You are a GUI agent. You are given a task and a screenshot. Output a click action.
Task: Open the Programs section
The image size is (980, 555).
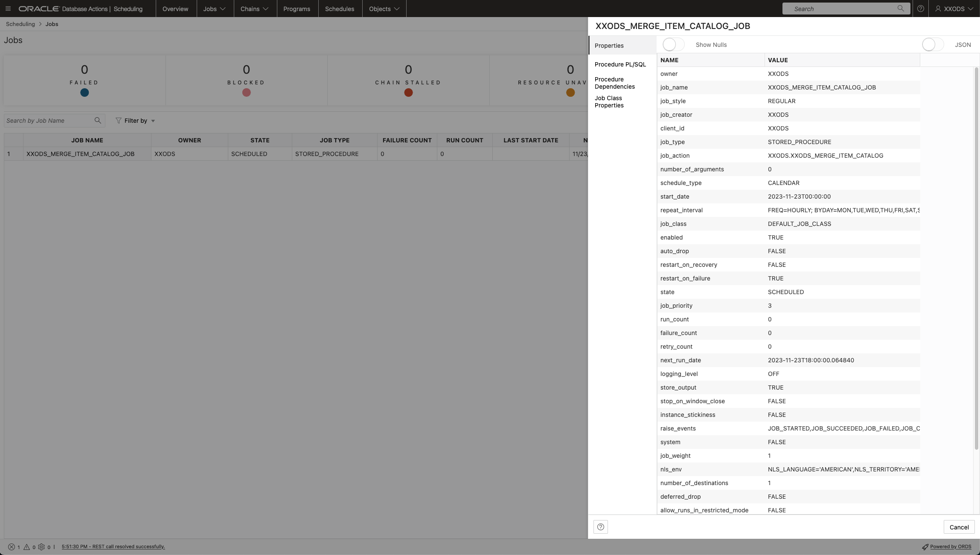[x=297, y=9]
